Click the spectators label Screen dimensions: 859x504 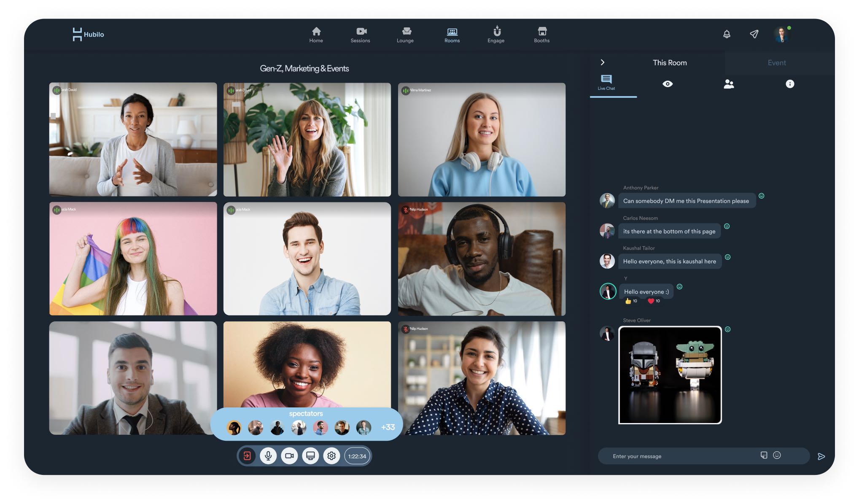pos(306,413)
